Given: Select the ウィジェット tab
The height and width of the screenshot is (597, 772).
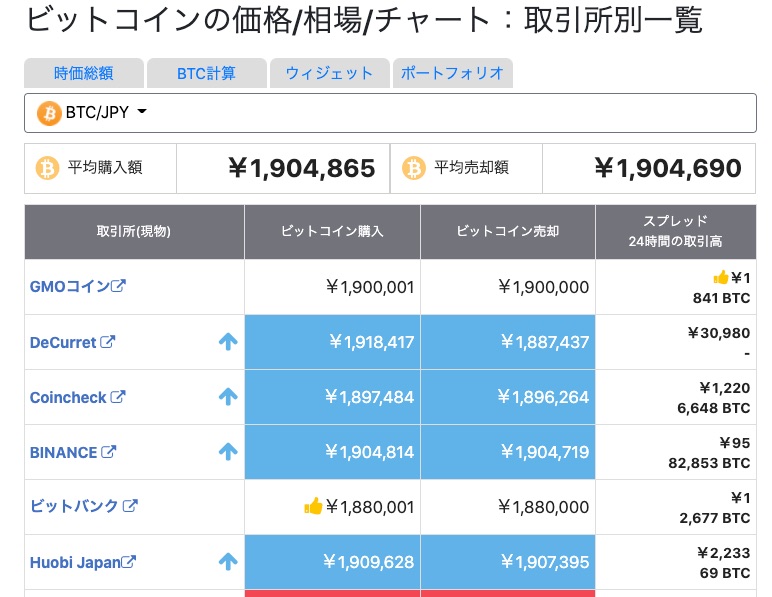Looking at the screenshot, I should (329, 73).
